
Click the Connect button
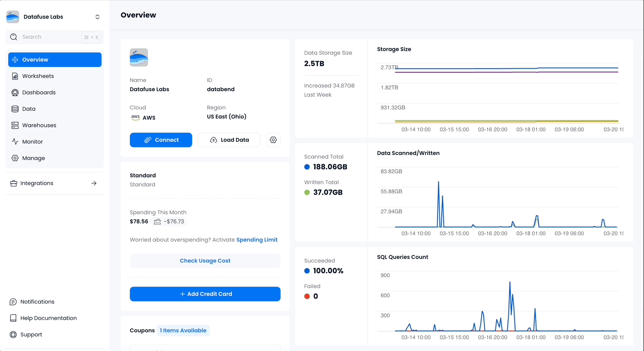pos(161,140)
